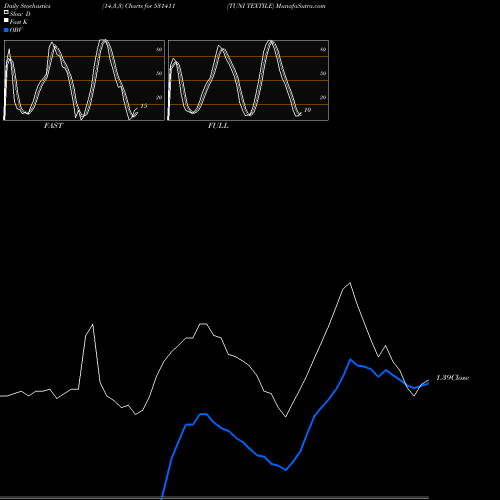Click the 80 level label in FULL chart
Viewport: 500px width, 500px height.
[x=323, y=49]
